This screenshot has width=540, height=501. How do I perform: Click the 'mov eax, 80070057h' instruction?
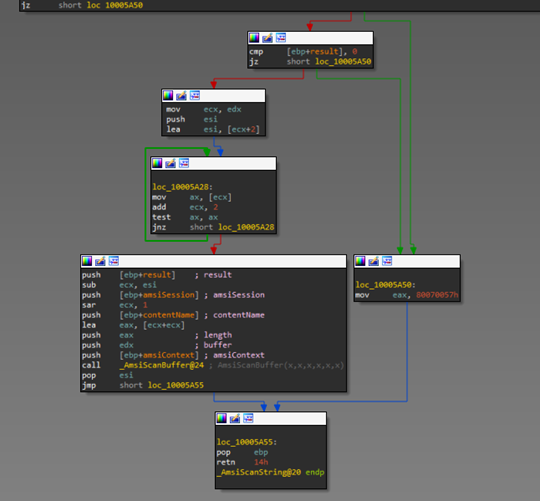(407, 295)
